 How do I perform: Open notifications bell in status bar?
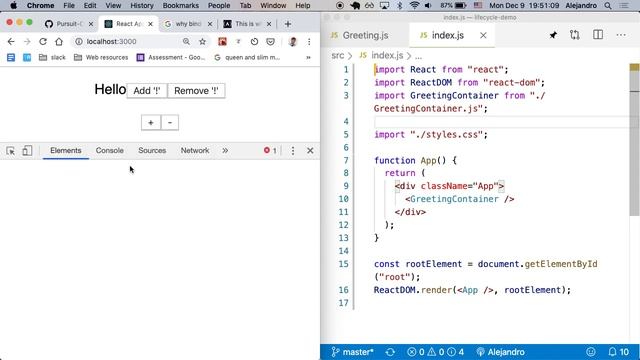[618, 352]
